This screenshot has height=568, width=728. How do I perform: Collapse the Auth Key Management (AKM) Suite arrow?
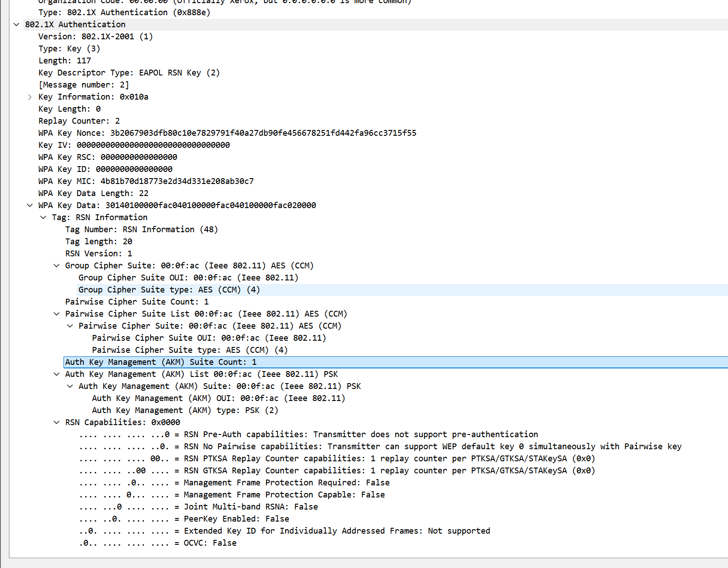70,386
